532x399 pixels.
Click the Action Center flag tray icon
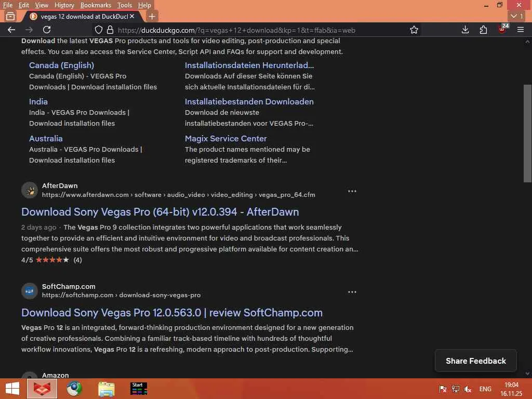(443, 389)
